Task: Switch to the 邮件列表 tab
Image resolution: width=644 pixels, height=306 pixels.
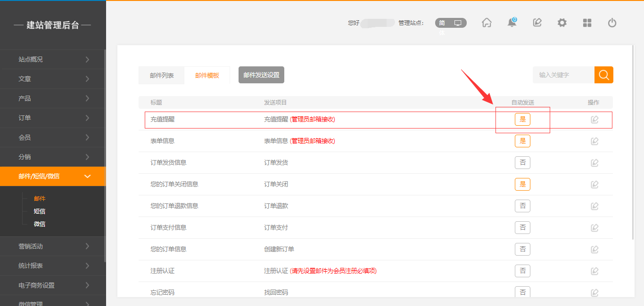Action: [162, 75]
